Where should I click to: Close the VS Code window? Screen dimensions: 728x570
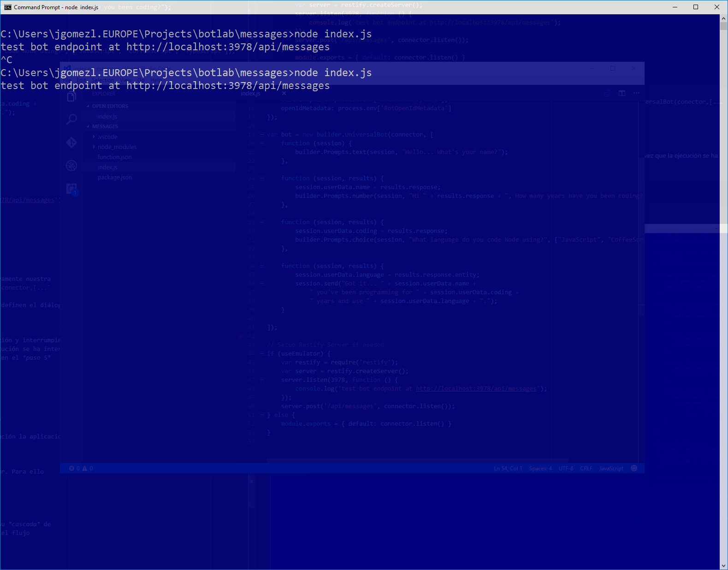pos(634,68)
